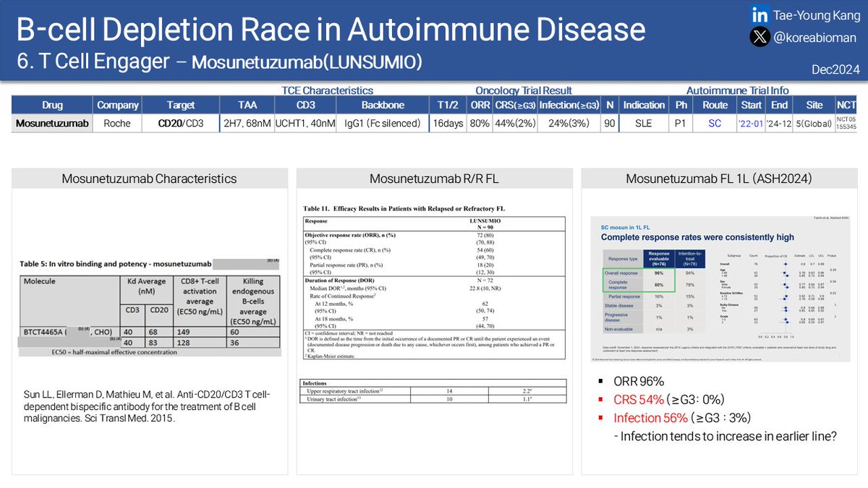Select the '24%(3%)' infection cell
Screen dimensions: 868x488
point(569,124)
